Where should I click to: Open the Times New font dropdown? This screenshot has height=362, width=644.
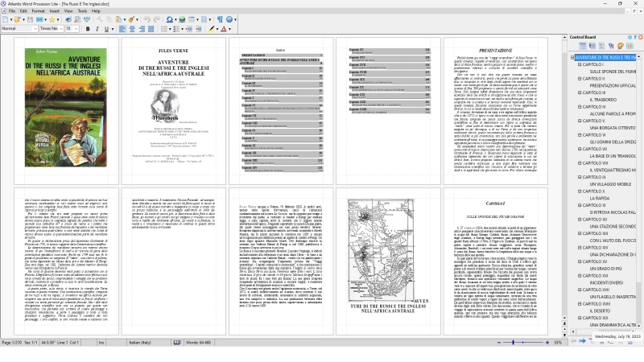click(x=61, y=29)
